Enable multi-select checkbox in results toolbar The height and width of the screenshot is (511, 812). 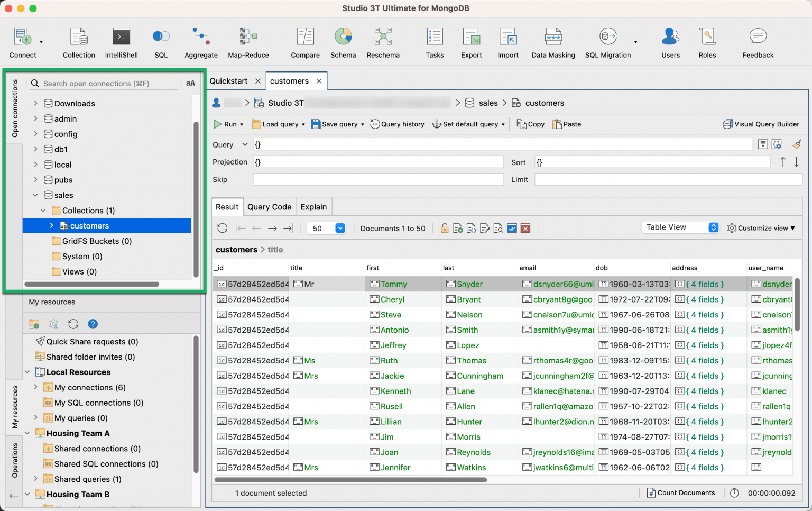tap(512, 228)
